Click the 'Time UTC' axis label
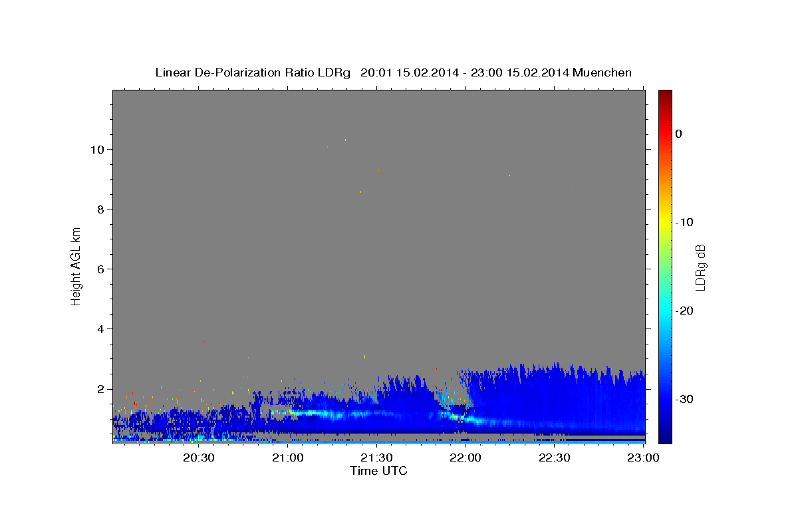Screen dimensions: 798x532 pos(378,471)
